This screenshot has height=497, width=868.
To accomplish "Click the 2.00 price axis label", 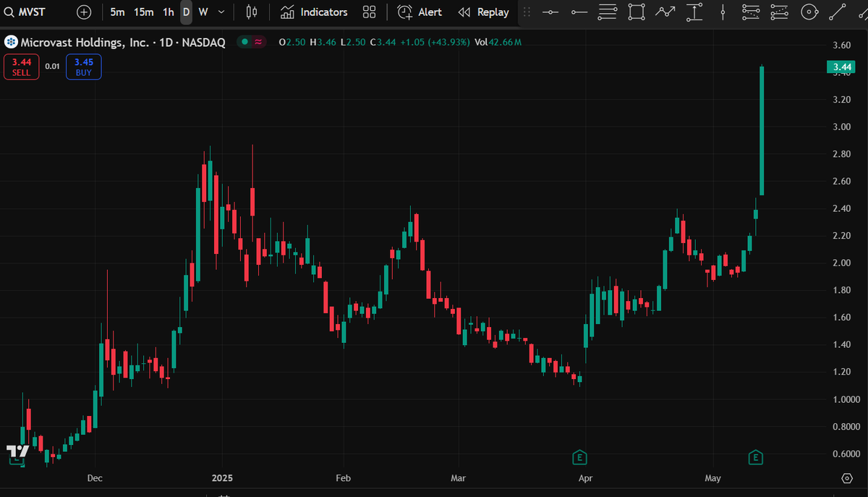I will [x=841, y=263].
